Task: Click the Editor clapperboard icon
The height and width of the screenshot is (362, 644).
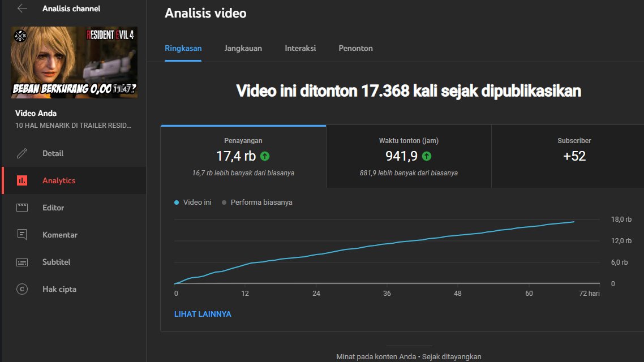Action: [x=22, y=207]
